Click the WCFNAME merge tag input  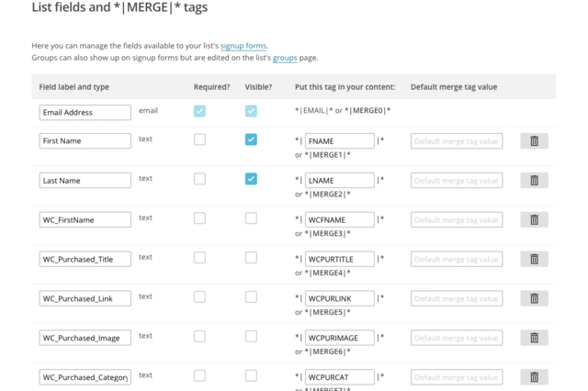click(340, 220)
